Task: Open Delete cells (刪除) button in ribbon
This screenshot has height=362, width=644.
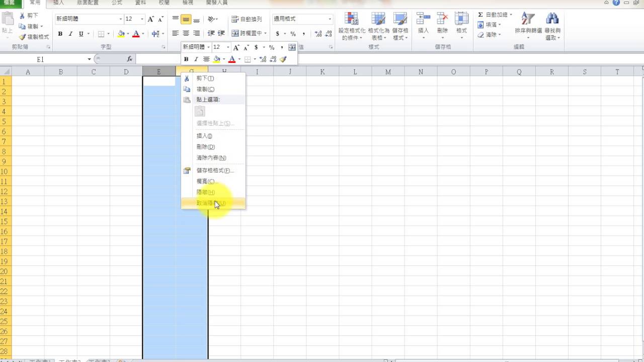Action: (x=443, y=27)
